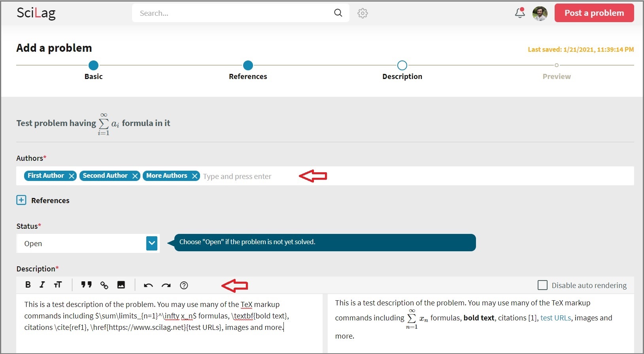This screenshot has width=644, height=354.
Task: Expand the References section plus icon
Action: pyautogui.click(x=21, y=200)
